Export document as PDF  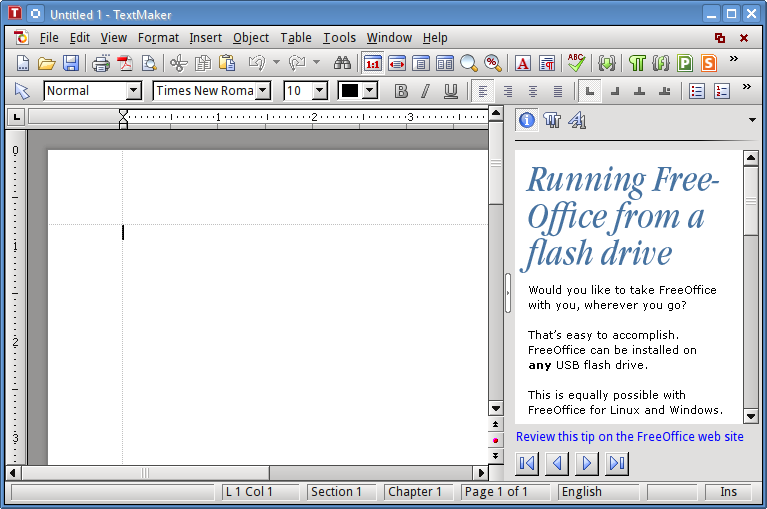coord(125,64)
